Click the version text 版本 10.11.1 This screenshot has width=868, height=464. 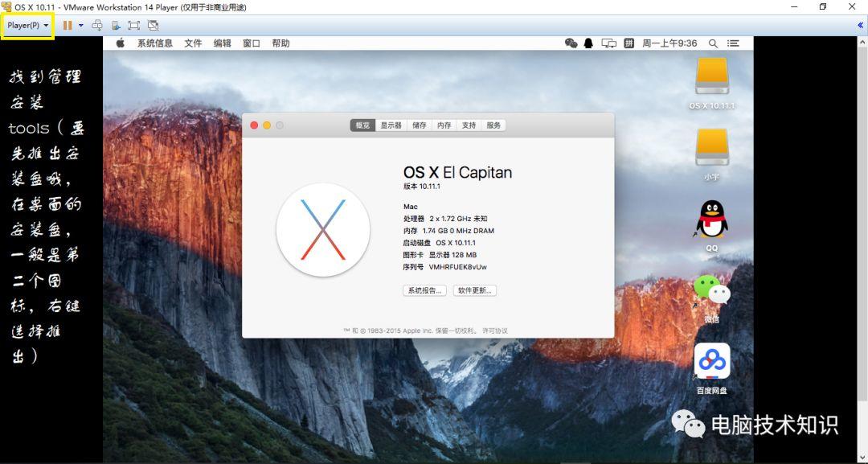[x=422, y=187]
